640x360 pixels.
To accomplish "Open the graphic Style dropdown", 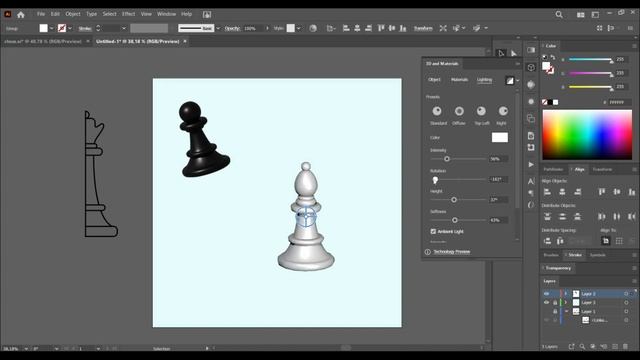I will pos(299,29).
